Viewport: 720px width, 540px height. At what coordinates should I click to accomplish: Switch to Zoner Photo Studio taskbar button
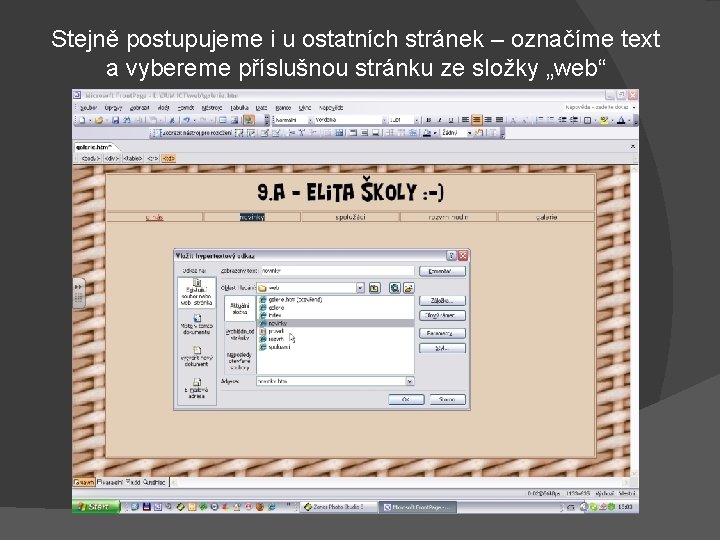click(x=337, y=507)
